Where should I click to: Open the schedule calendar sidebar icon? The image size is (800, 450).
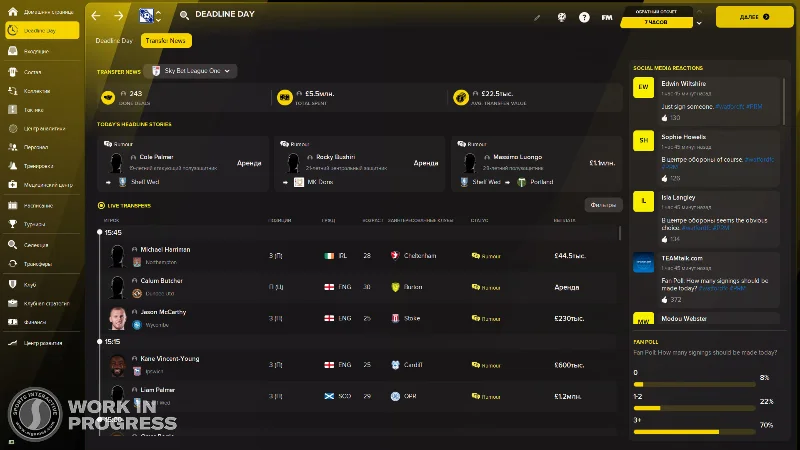point(13,206)
